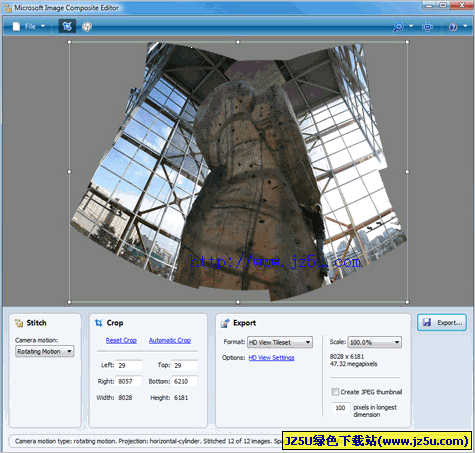The width and height of the screenshot is (475, 453).
Task: Enable Create JPEG thumbnail checkbox
Action: pos(335,392)
